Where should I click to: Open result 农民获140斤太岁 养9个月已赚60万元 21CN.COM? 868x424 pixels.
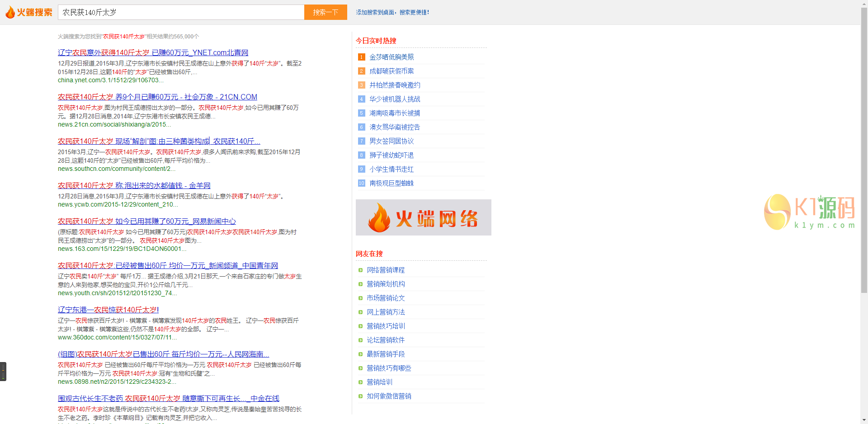coord(157,97)
